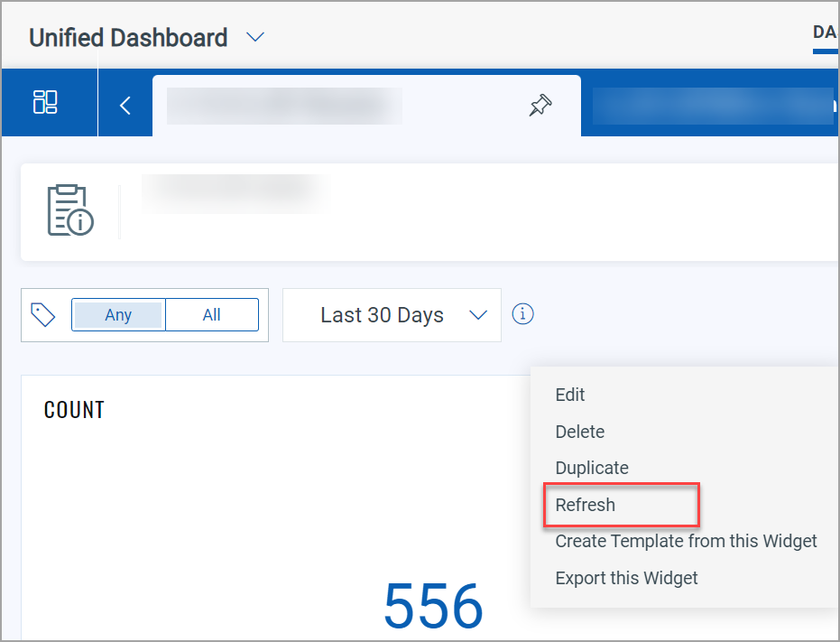Click the 556 count value
This screenshot has height=642, width=840.
tap(433, 606)
